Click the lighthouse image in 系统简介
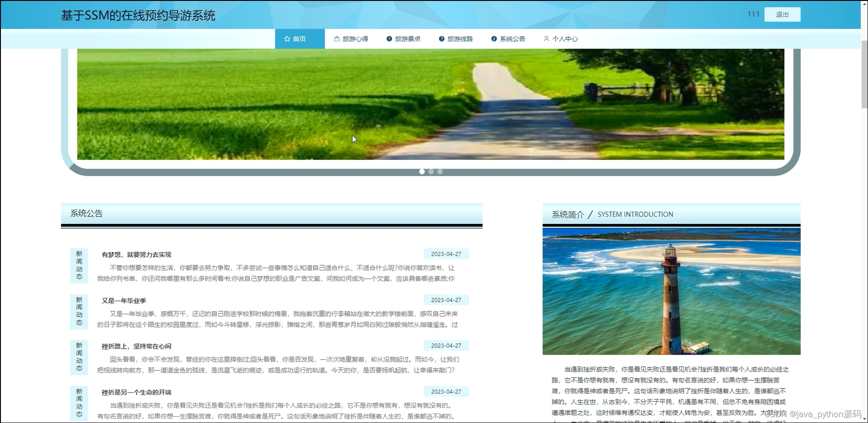This screenshot has width=868, height=423. pyautogui.click(x=671, y=291)
